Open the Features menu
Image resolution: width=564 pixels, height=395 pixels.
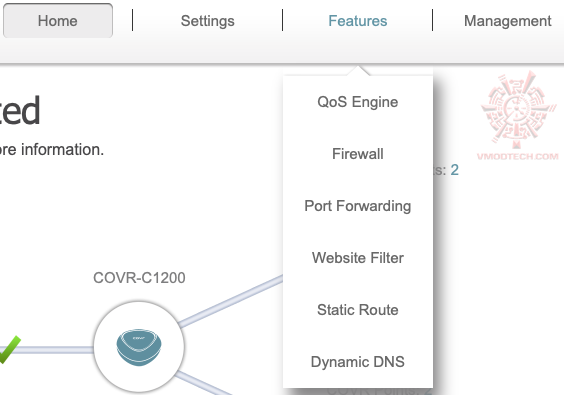tap(358, 21)
